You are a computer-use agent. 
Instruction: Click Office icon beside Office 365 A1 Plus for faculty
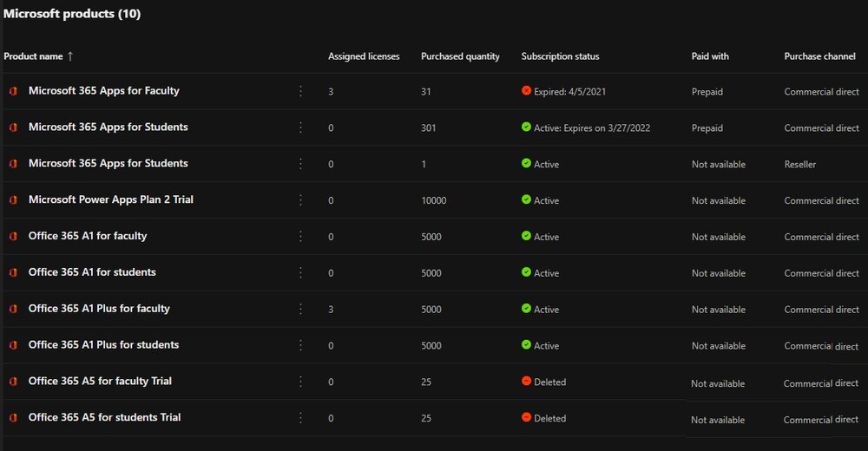point(13,309)
